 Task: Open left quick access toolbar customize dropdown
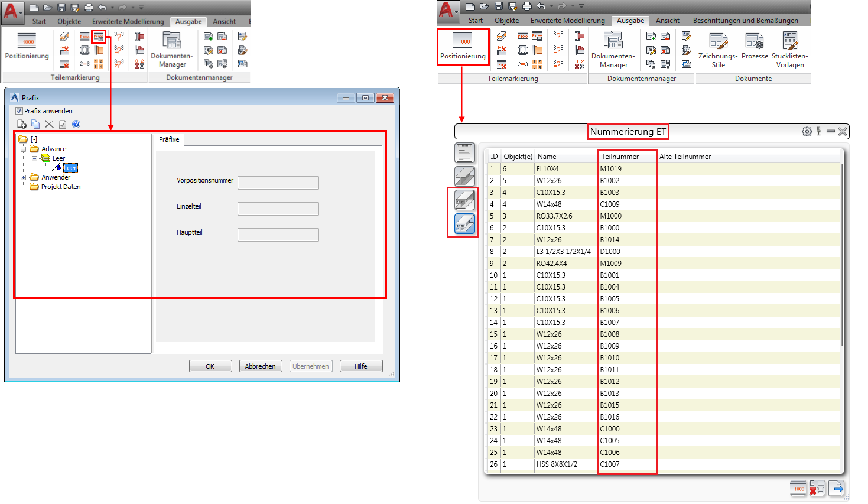141,8
